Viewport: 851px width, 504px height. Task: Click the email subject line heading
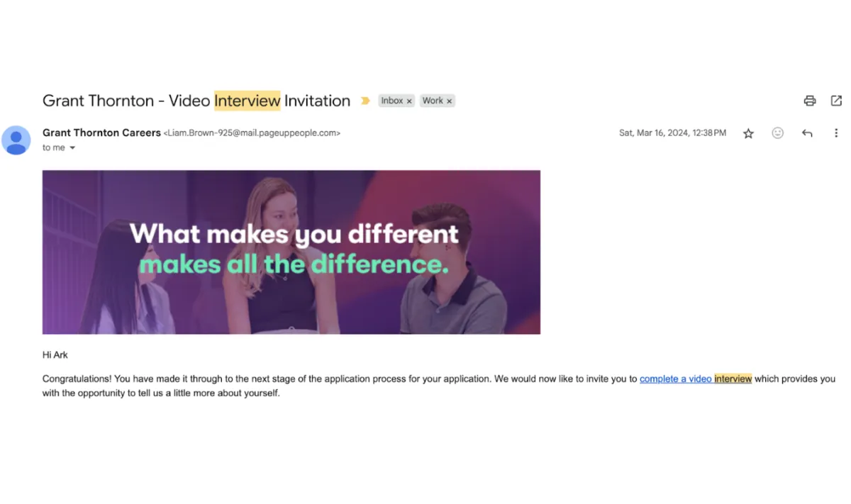[196, 101]
